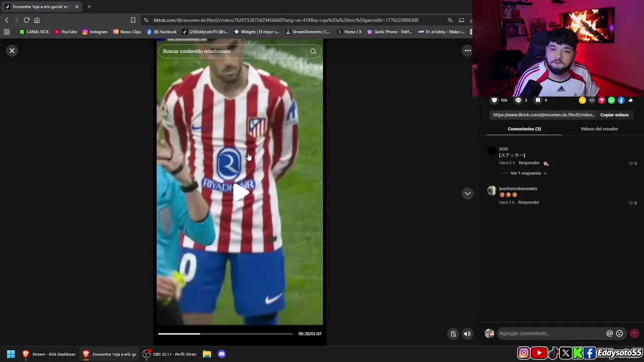Open DOO commenter profile name
The image size is (644, 362).
point(504,149)
